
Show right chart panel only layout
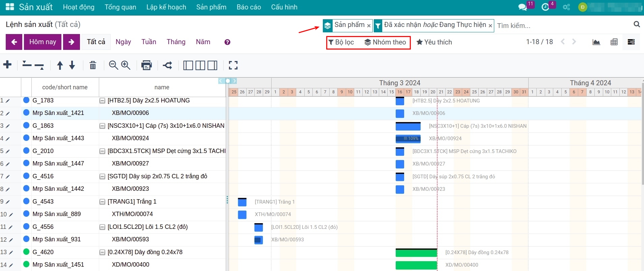[x=213, y=65]
